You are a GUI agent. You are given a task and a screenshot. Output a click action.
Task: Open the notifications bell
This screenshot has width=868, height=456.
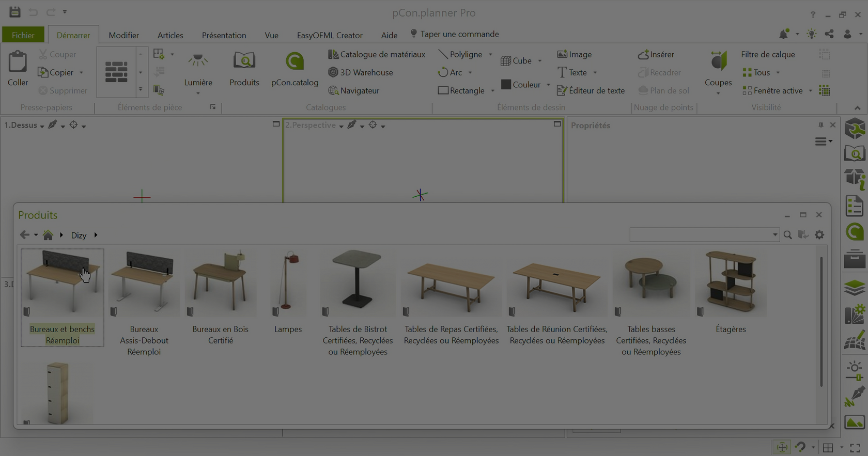click(784, 34)
